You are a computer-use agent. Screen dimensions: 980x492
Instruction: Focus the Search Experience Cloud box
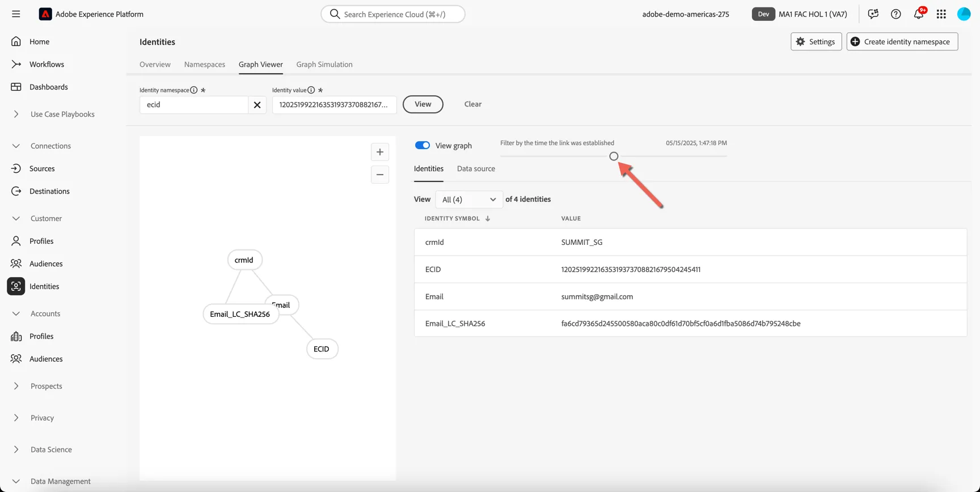click(x=393, y=14)
